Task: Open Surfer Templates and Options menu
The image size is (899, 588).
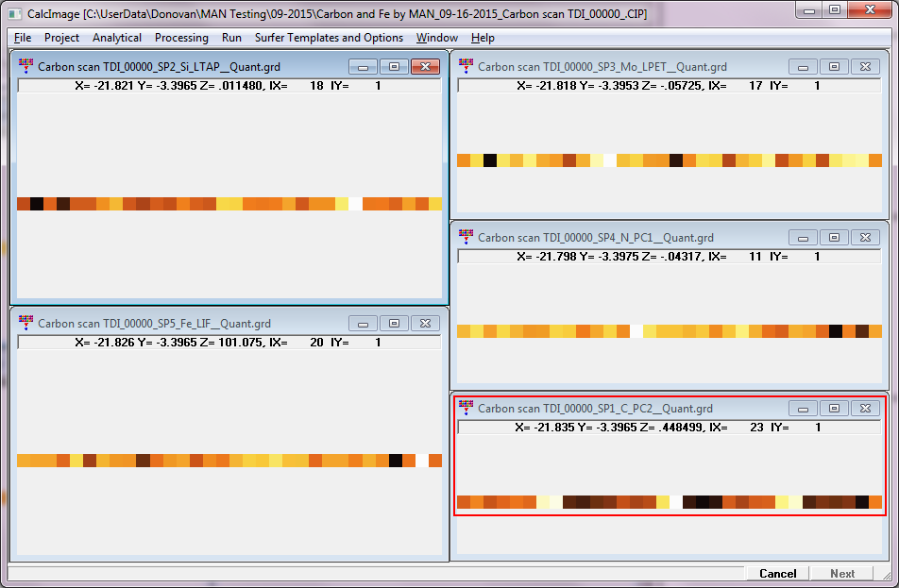Action: point(329,38)
